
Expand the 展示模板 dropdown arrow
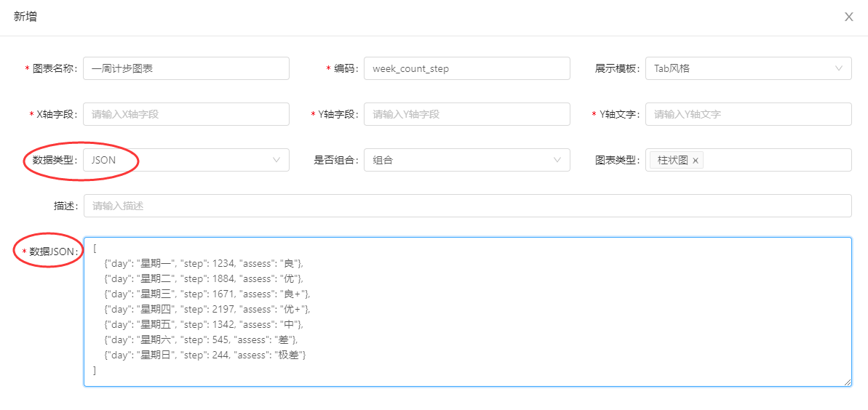838,69
